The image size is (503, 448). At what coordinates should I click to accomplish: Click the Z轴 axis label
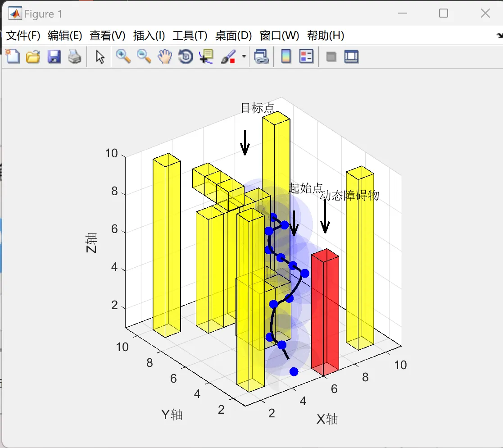[x=91, y=243]
